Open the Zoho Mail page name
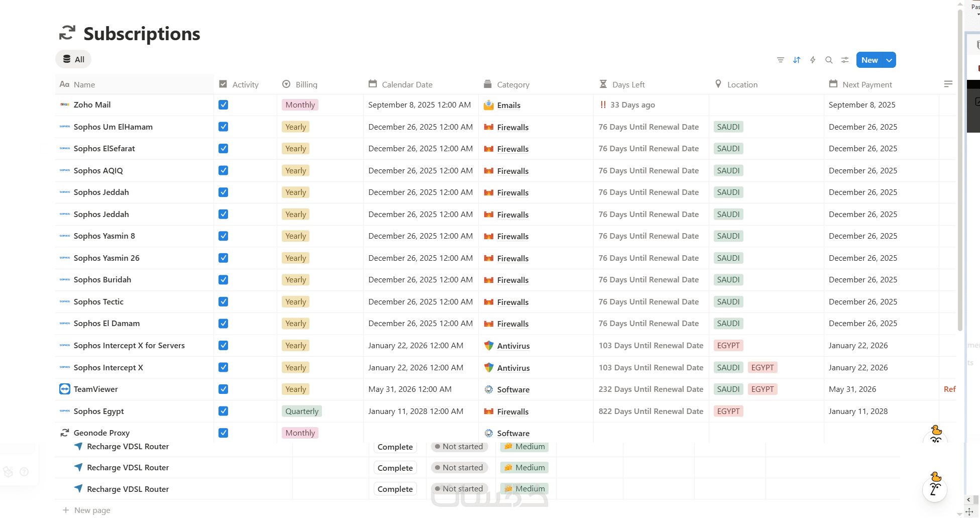 point(92,105)
